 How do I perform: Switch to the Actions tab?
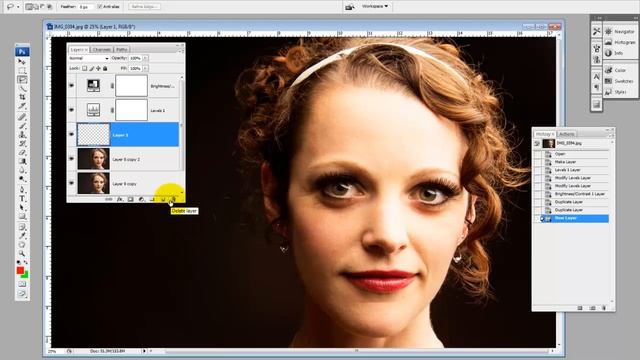(567, 134)
